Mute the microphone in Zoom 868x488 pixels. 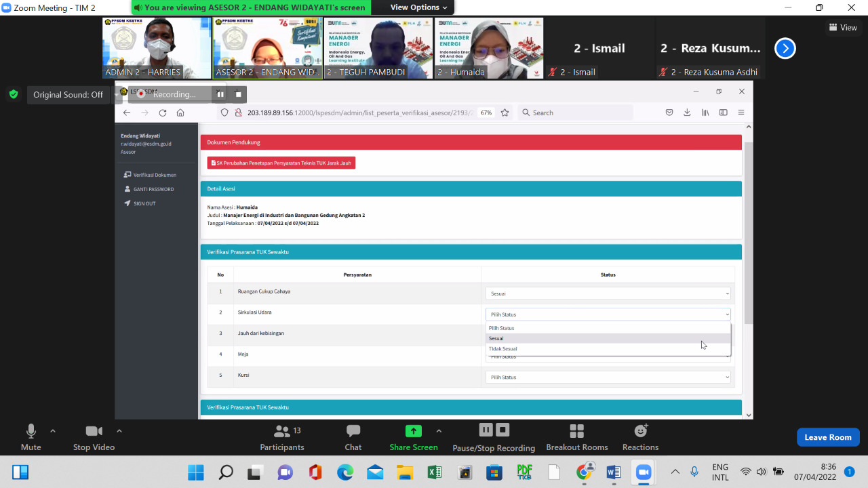point(31,437)
